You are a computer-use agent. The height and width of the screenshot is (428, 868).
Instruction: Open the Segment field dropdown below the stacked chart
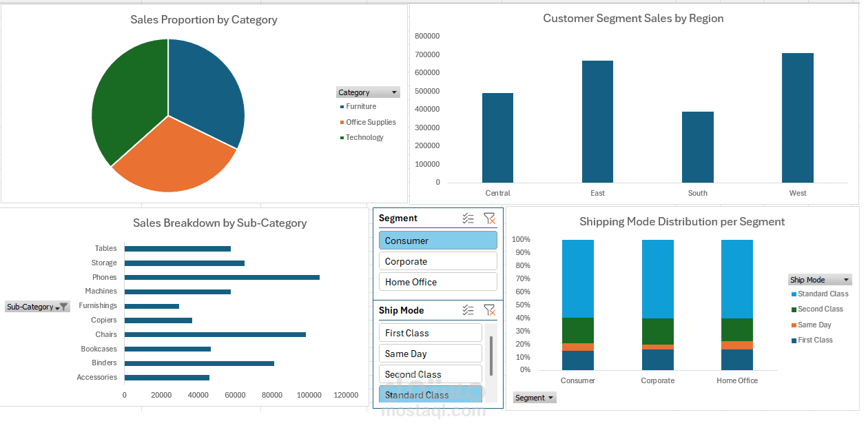[535, 398]
